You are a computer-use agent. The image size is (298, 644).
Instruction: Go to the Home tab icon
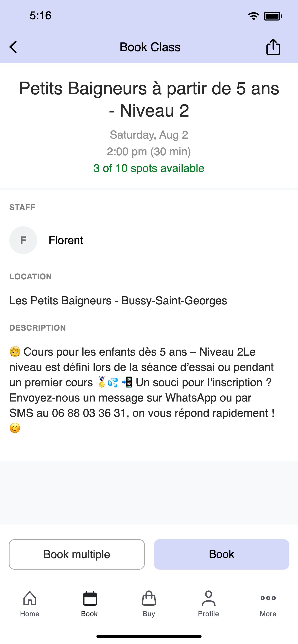click(30, 604)
